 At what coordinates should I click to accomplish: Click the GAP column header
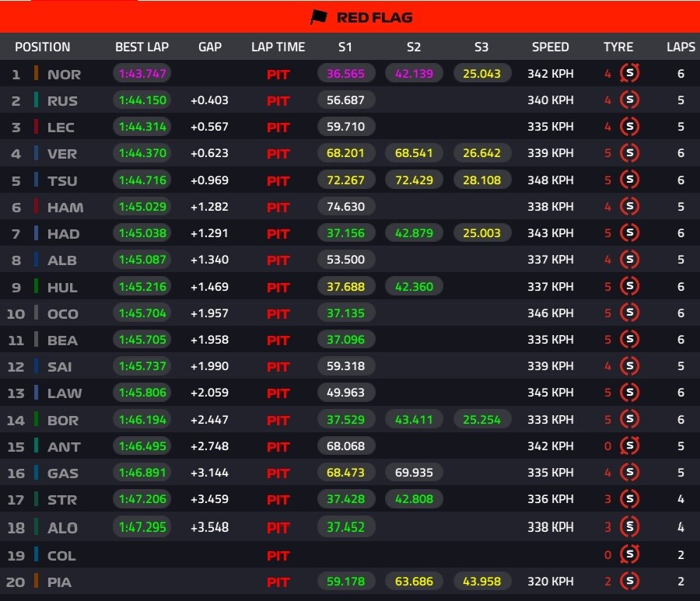coord(210,47)
